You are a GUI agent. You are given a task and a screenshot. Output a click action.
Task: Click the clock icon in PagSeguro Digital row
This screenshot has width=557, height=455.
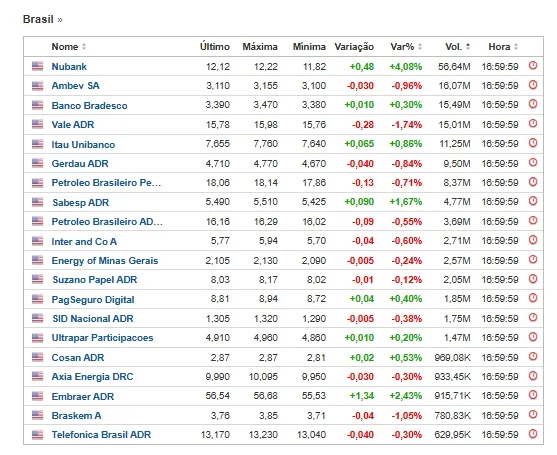pyautogui.click(x=533, y=298)
